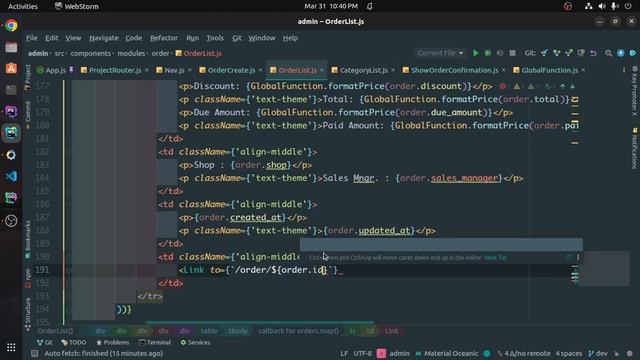Click 'components' in navigation breadcrumb
640x360 pixels.
90,53
